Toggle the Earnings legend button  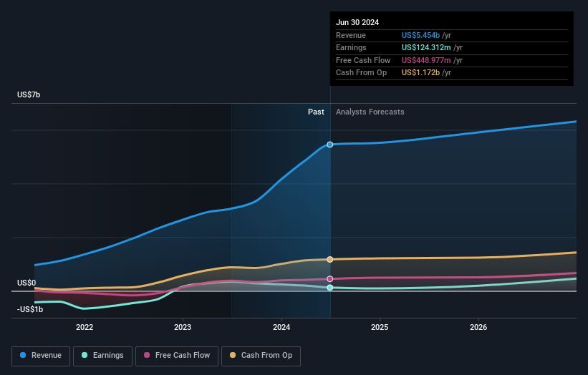[102, 356]
